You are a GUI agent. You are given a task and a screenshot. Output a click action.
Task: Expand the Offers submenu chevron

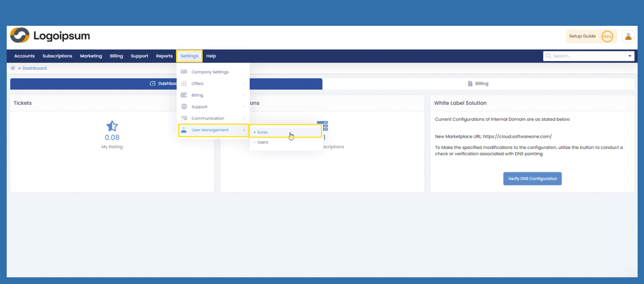(x=244, y=84)
